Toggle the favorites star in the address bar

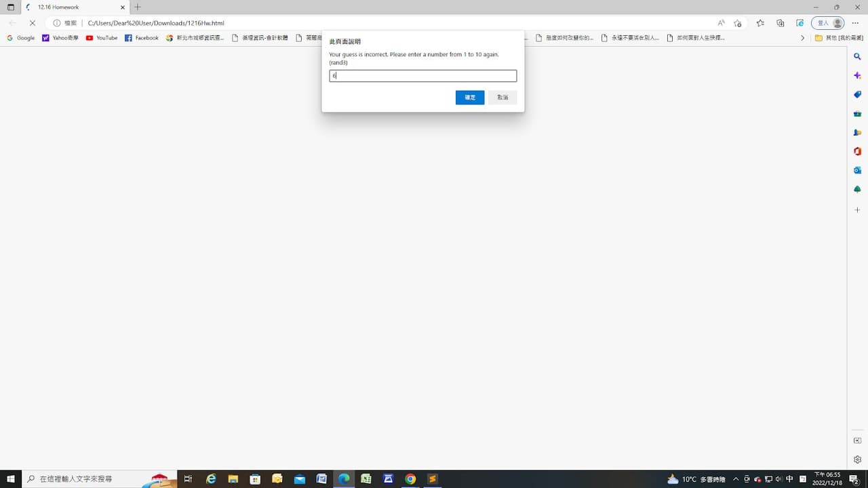click(737, 22)
